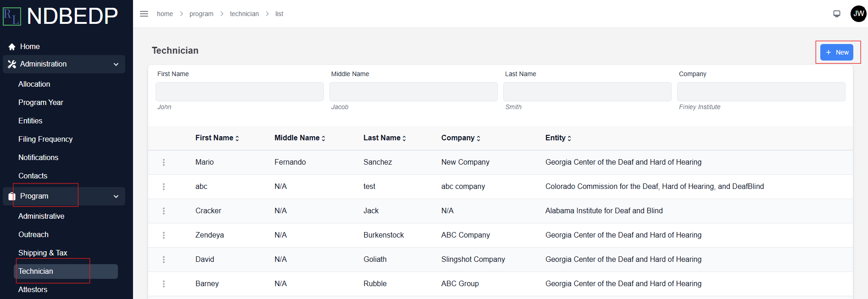The image size is (868, 299).
Task: Click the Administration tools icon
Action: coord(12,64)
